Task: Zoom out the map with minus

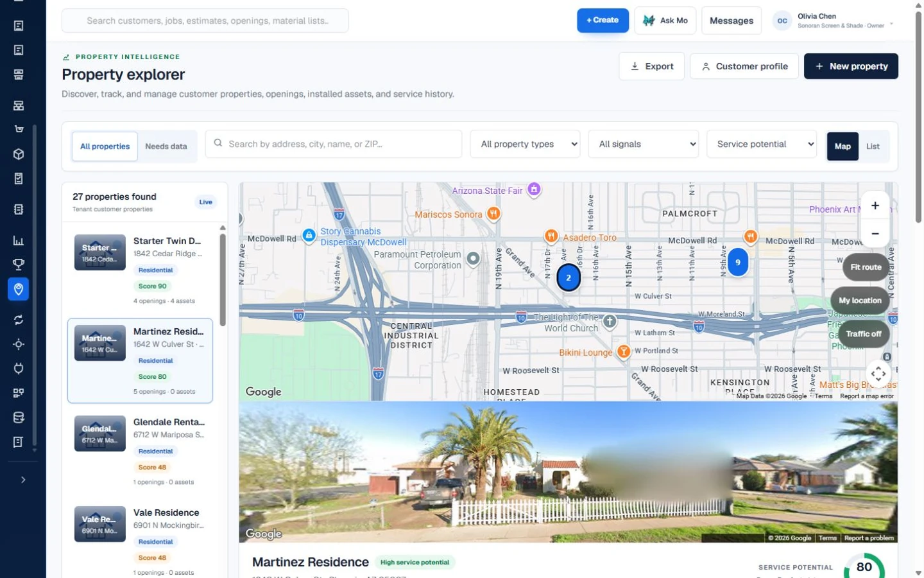Action: click(x=875, y=234)
